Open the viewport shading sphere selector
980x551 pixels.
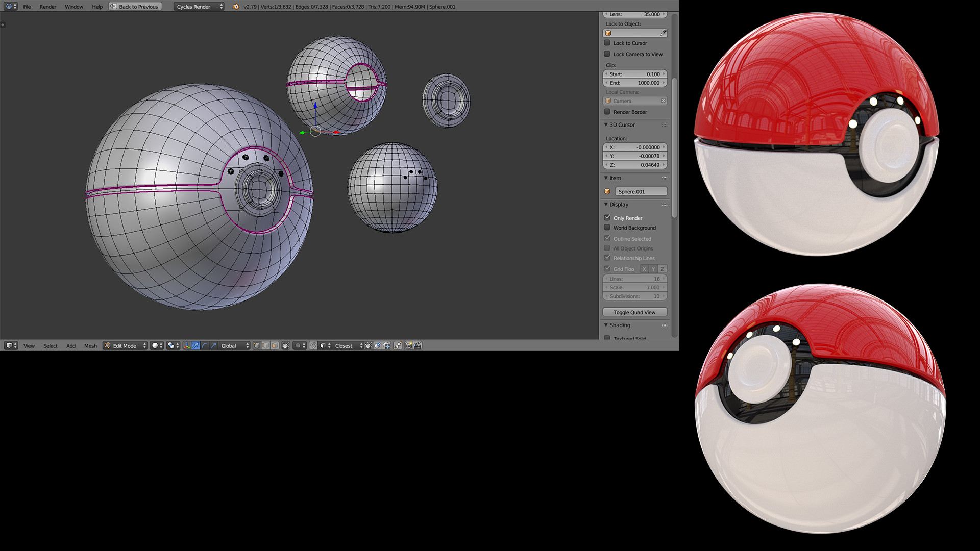click(x=157, y=346)
